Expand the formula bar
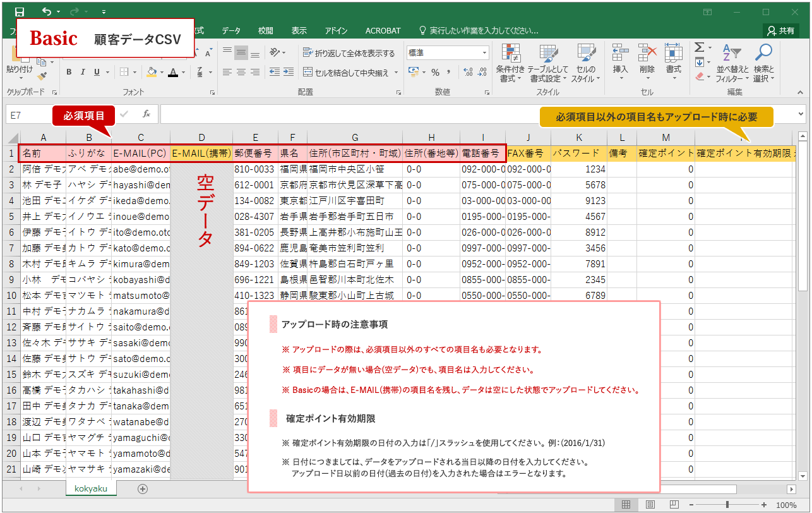Screen dimensions: 812x513 [x=801, y=114]
